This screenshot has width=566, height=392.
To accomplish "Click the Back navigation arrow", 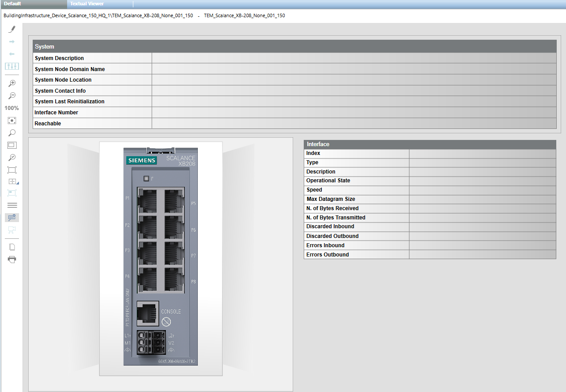I will 12,53.
